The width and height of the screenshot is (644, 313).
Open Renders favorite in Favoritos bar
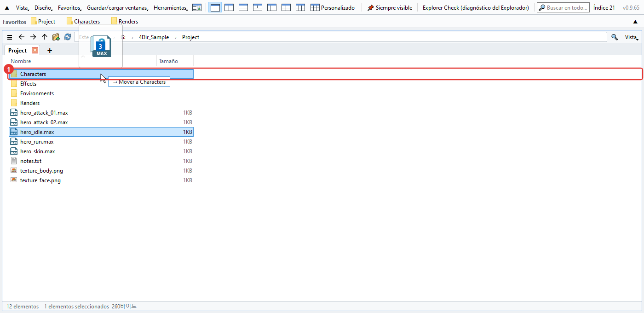point(125,22)
